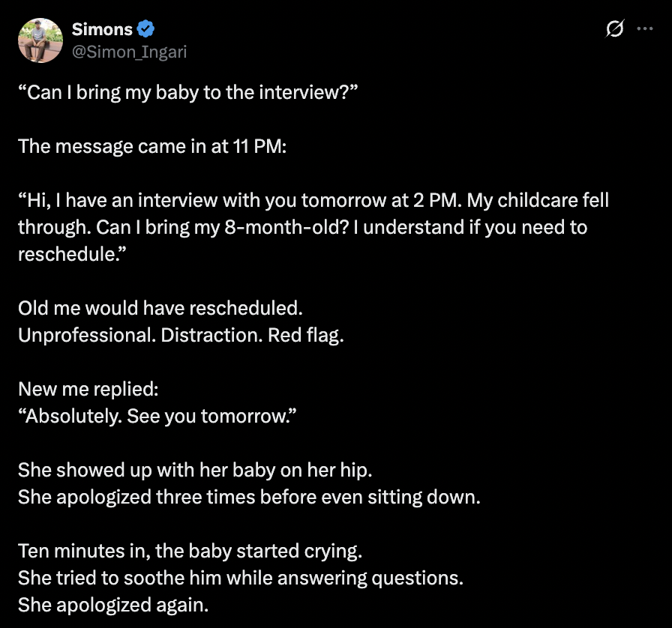Image resolution: width=672 pixels, height=628 pixels.
Task: Open the three-dot More options menu
Action: (x=644, y=29)
